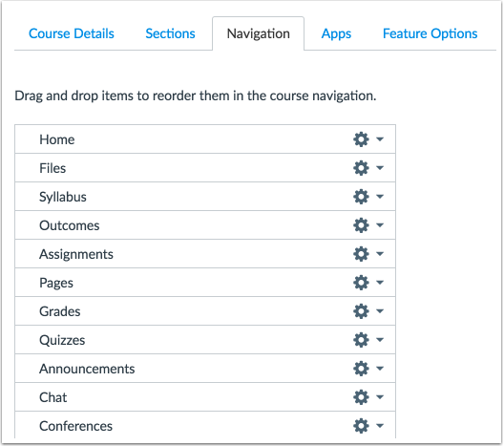
Task: Open the Pages gear menu icon
Action: click(361, 283)
